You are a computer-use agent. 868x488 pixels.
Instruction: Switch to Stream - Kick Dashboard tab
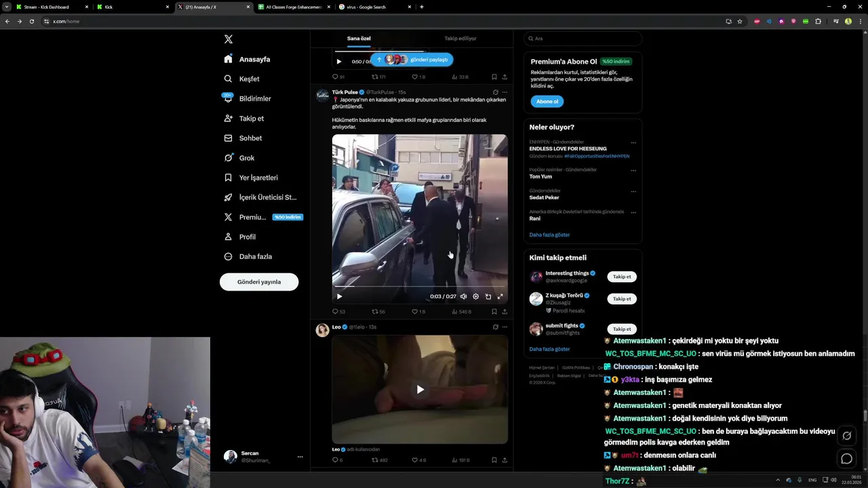coord(51,7)
